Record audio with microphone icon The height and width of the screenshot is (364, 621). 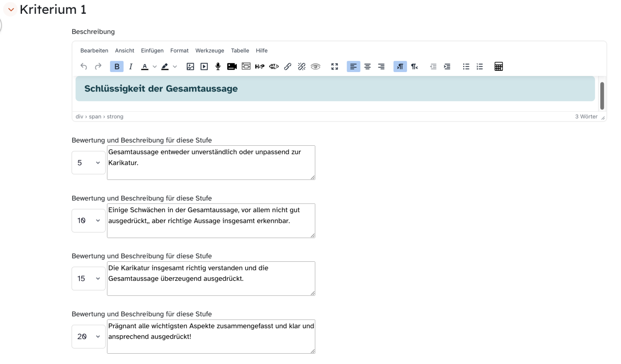(x=218, y=66)
